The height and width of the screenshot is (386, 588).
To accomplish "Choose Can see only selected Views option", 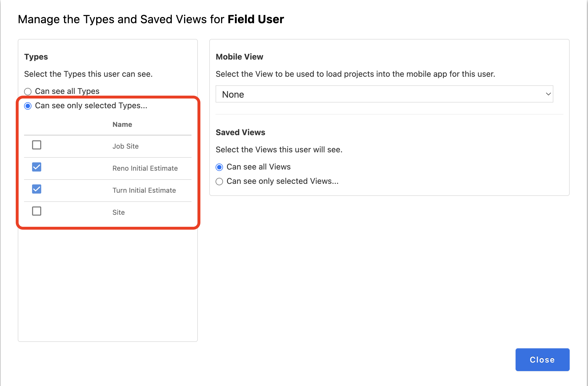I will pos(219,182).
